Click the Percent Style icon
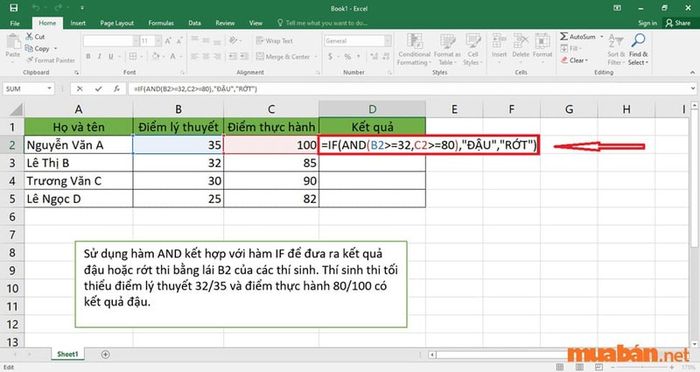700x372 pixels. point(347,56)
